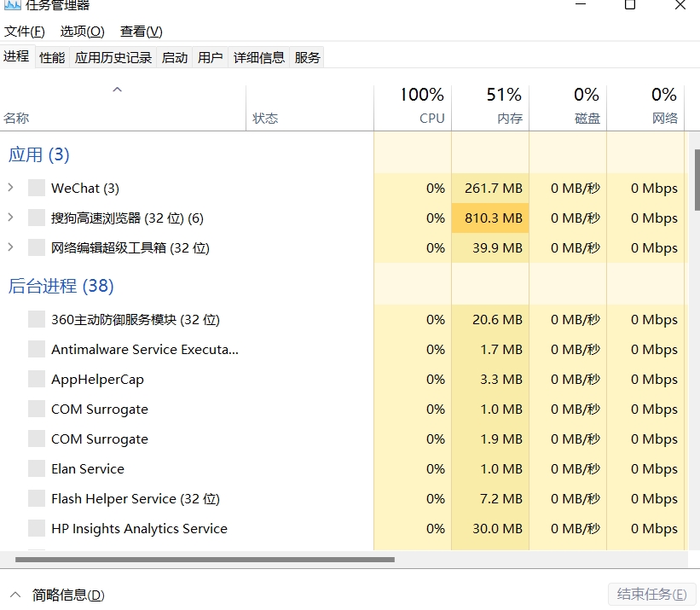Click the Flash Helper Service icon
The width and height of the screenshot is (700, 610).
[x=37, y=498]
